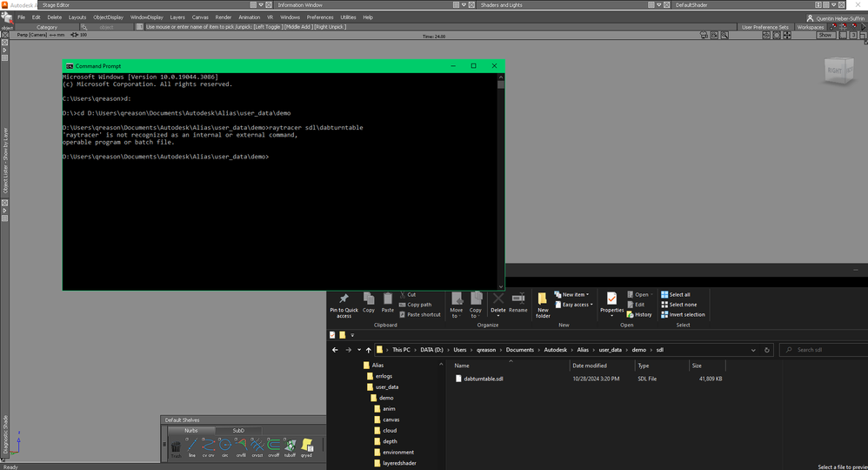Select the environment folder in Explorer tree

click(x=398, y=453)
